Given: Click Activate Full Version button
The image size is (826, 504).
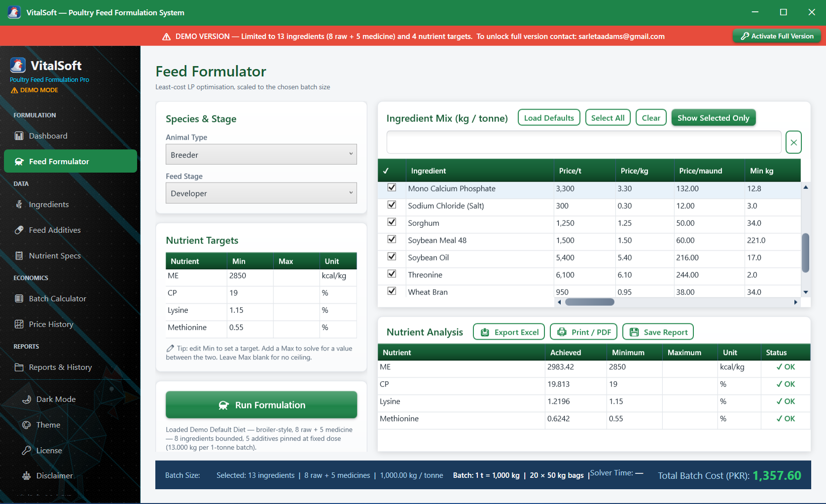Looking at the screenshot, I should pos(777,36).
